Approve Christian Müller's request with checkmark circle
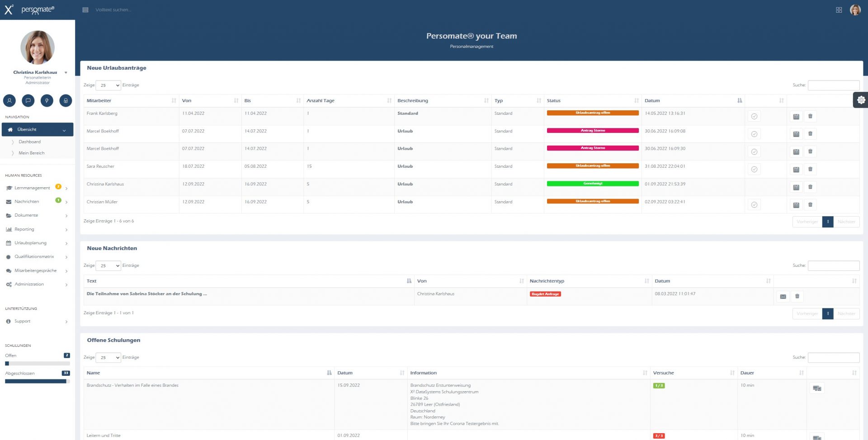 (x=754, y=205)
